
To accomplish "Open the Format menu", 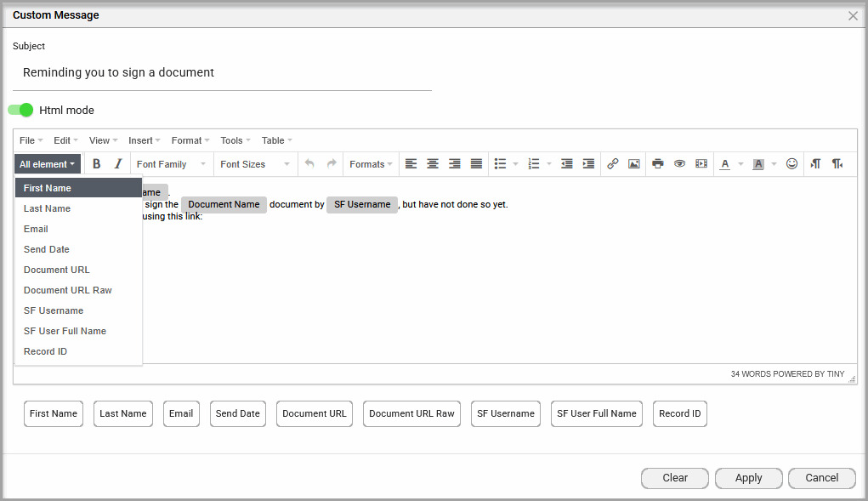I will (x=190, y=140).
